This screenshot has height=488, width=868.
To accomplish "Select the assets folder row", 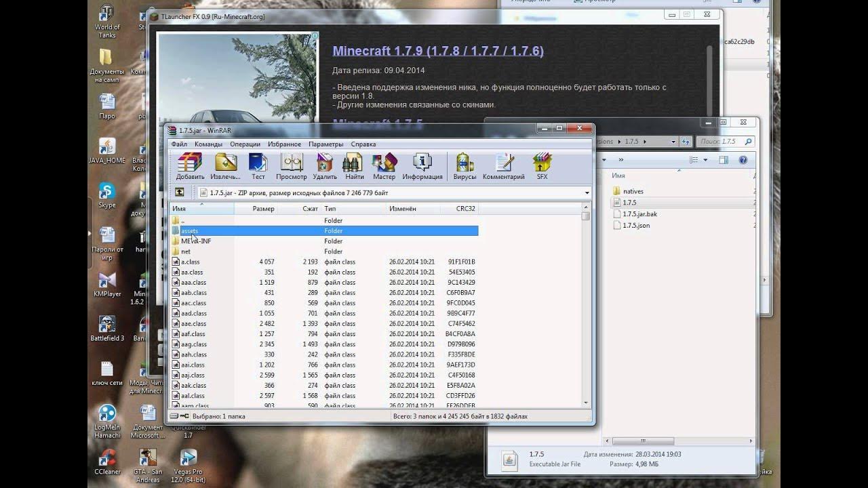I will point(324,230).
